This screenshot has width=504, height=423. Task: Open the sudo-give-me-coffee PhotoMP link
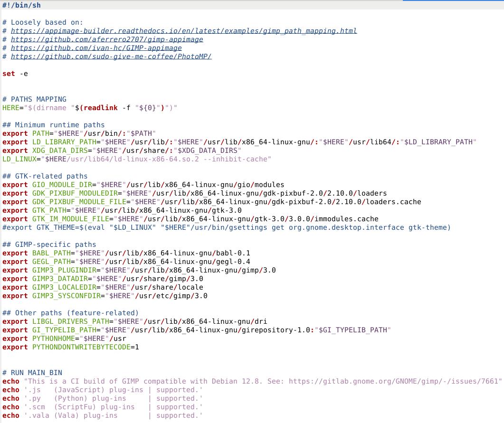coord(111,56)
